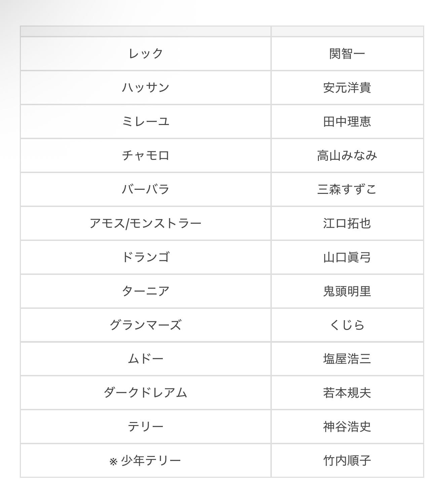This screenshot has height=504, width=444.
Task: Click the ムドー character cell
Action: coord(146,359)
